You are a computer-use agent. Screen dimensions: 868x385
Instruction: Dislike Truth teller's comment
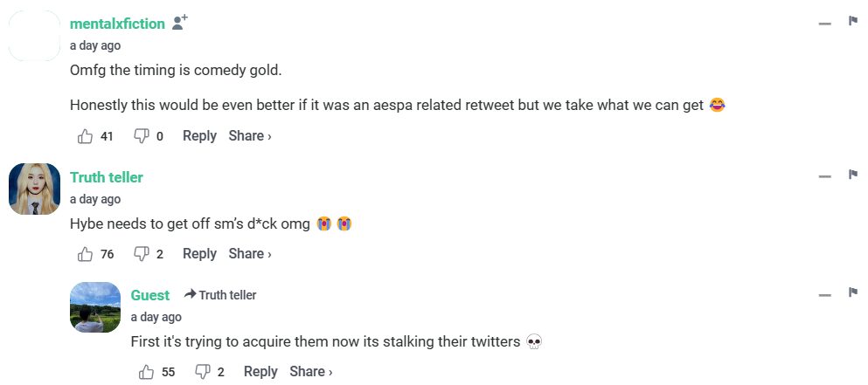point(141,254)
